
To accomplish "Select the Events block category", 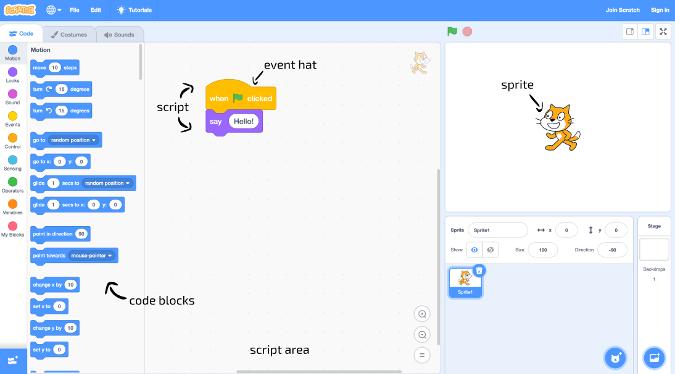I will click(x=12, y=119).
